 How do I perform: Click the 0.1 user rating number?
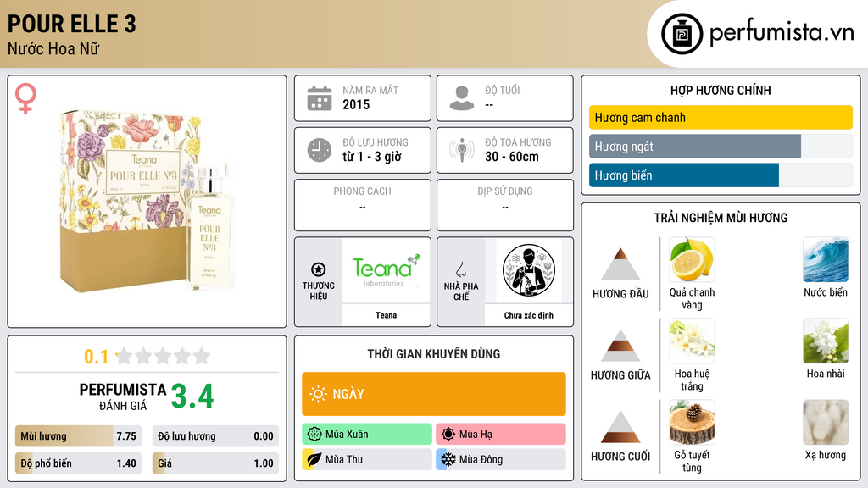click(97, 357)
